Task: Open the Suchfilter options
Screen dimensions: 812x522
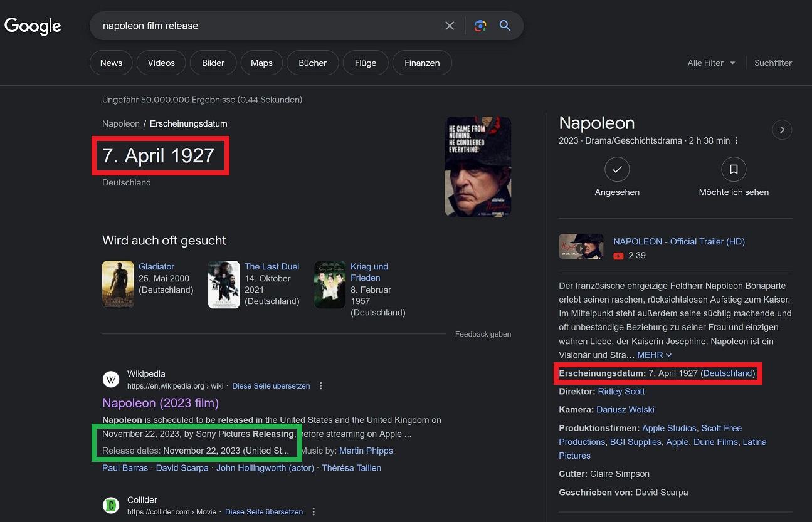Action: pos(773,63)
